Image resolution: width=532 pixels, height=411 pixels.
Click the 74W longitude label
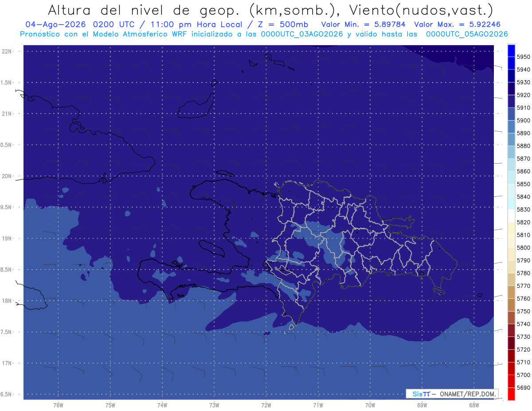click(162, 405)
